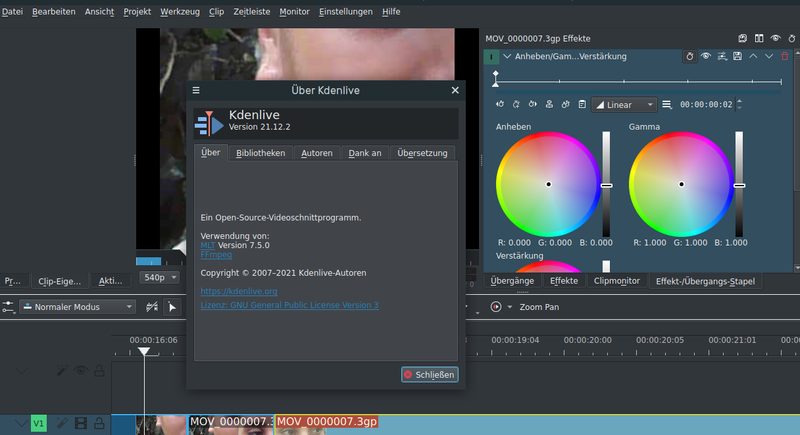Open the keyframe options list menu
The height and width of the screenshot is (435, 800).
coord(666,105)
